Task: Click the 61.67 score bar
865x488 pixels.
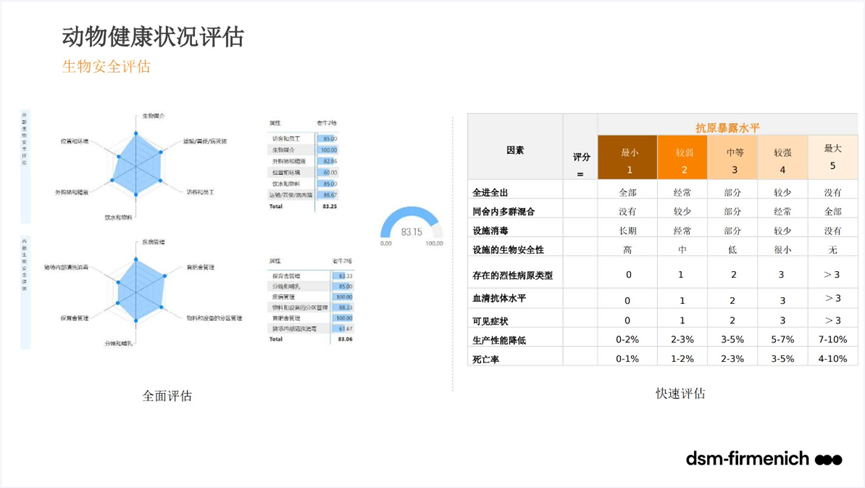Action: point(343,329)
